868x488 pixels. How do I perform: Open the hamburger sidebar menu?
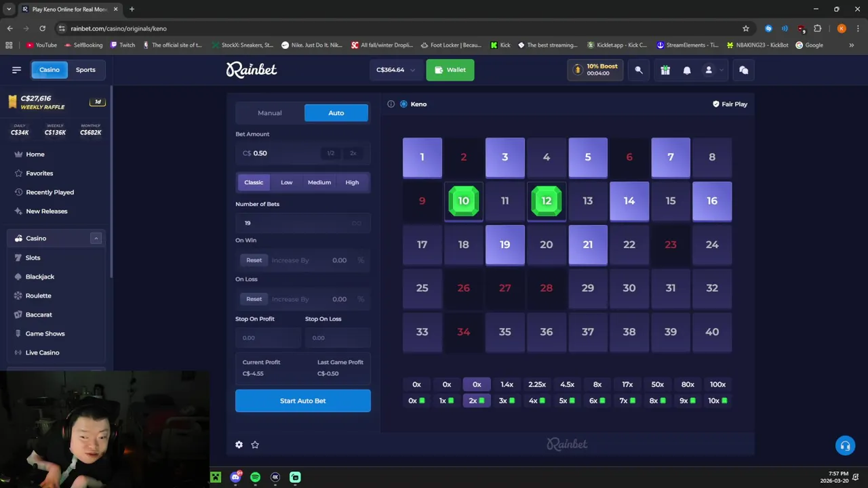click(x=16, y=70)
